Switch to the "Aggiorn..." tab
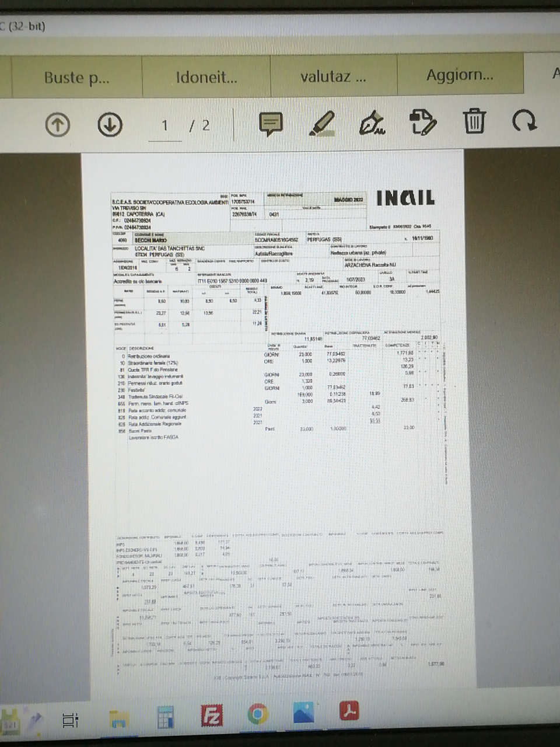 coord(460,75)
